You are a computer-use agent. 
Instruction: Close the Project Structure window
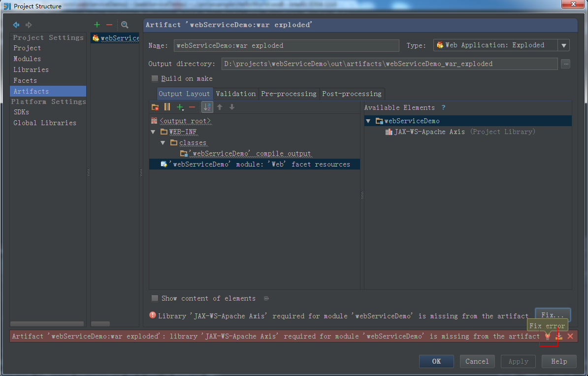coord(573,4)
